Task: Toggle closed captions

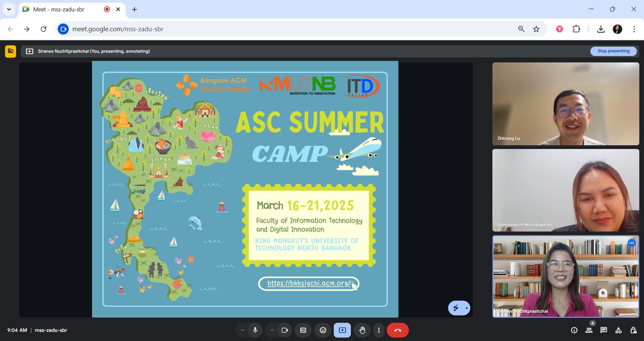Action: click(x=303, y=330)
